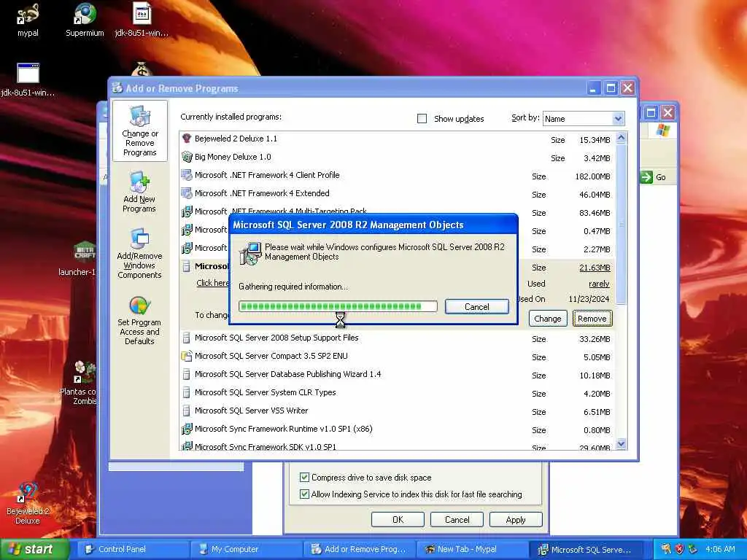Toggle the Show updates checkbox

pyautogui.click(x=422, y=119)
